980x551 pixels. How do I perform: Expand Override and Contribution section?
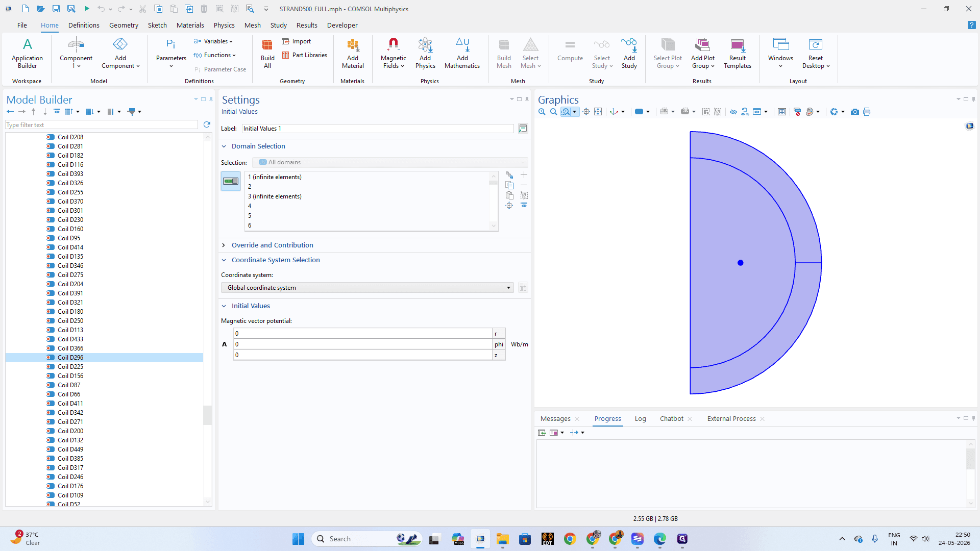[224, 245]
